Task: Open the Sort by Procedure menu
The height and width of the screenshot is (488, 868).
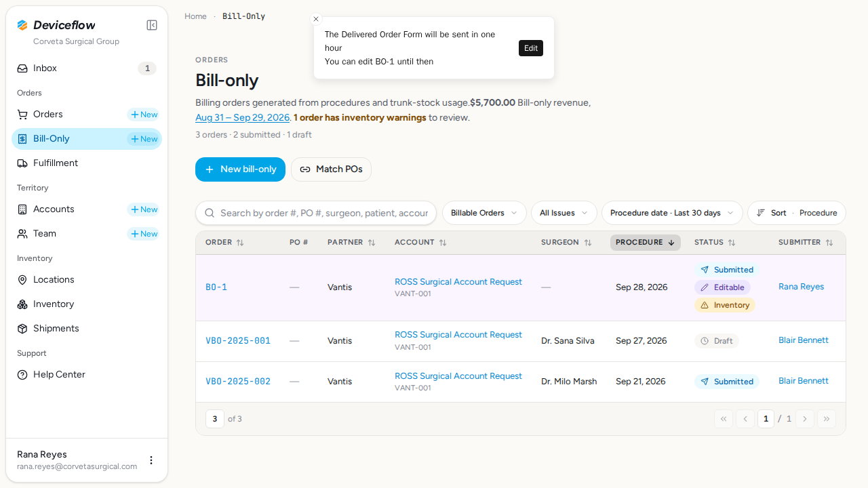Action: [797, 213]
